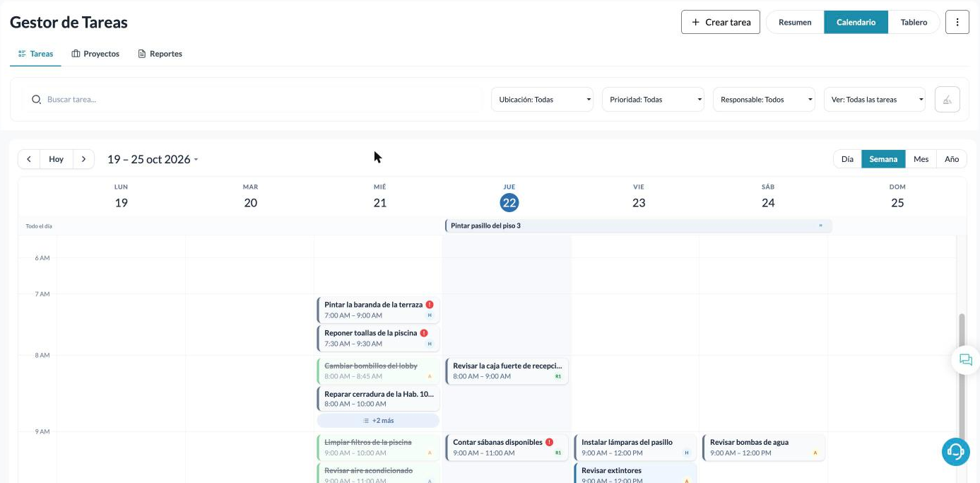Select the Semana calendar view
Screen dimensions: 980x483
tap(883, 159)
